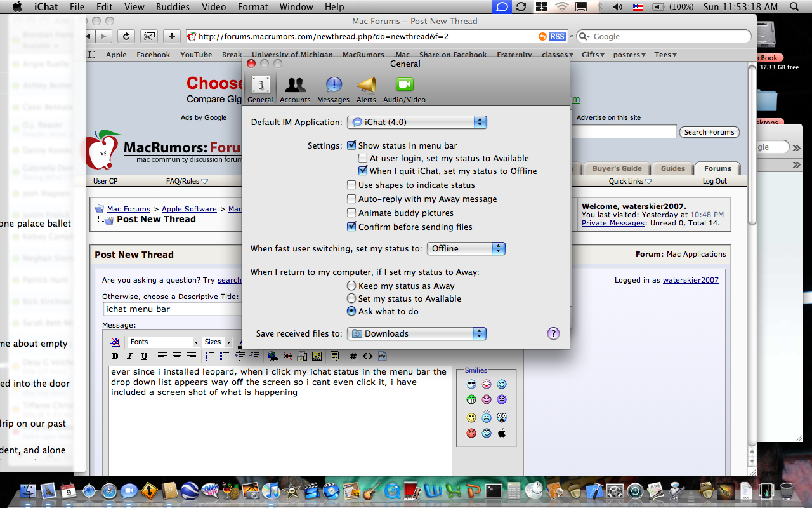Open the Private Messages link

coord(612,223)
